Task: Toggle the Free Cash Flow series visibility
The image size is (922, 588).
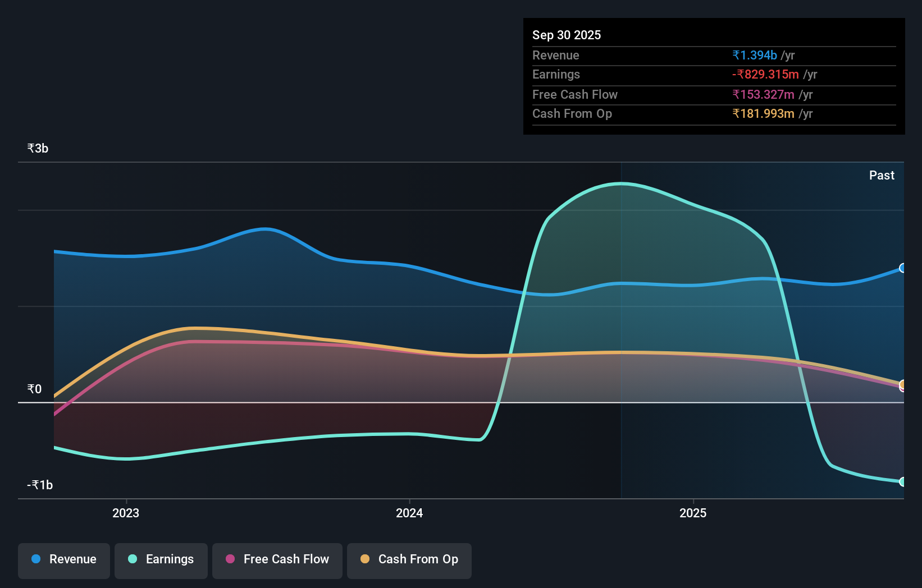Action: click(277, 559)
